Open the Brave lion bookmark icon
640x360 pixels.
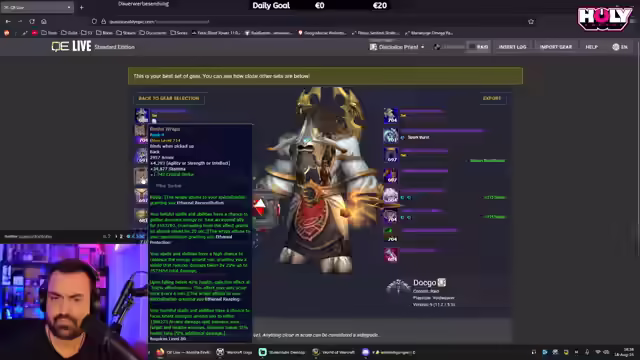[x=7, y=33]
